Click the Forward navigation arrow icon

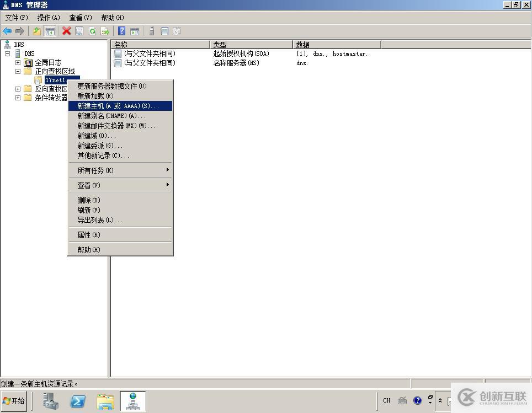pos(20,31)
